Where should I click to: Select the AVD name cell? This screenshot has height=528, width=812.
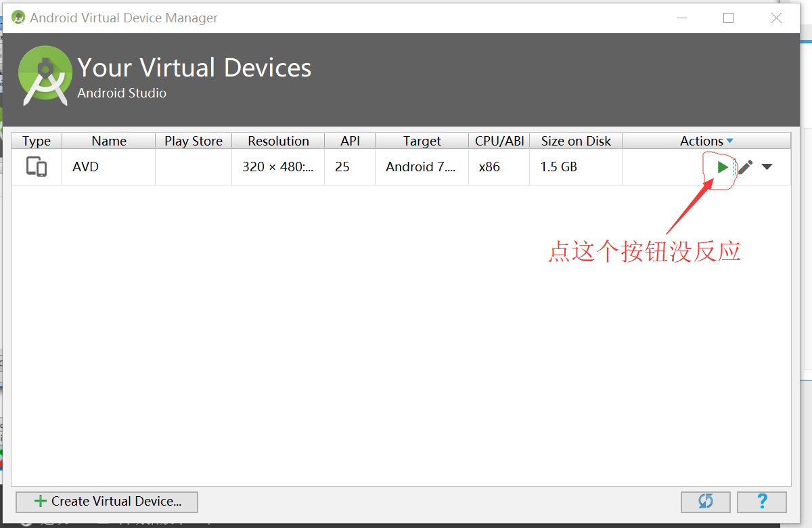109,167
